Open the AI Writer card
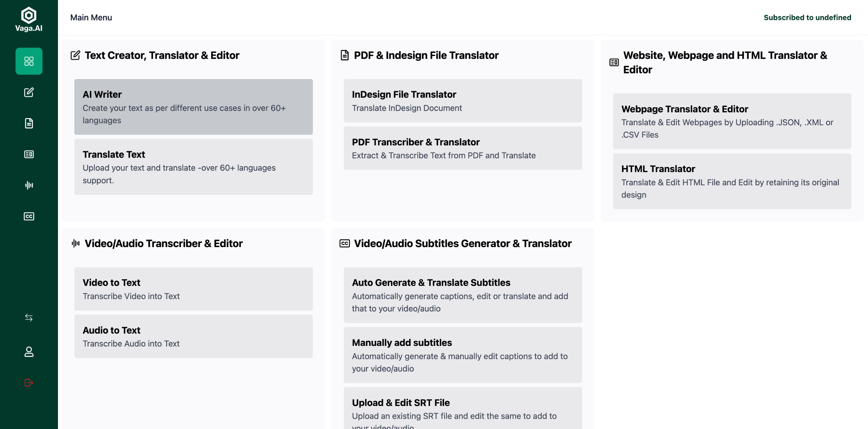This screenshot has width=868, height=429. [193, 107]
